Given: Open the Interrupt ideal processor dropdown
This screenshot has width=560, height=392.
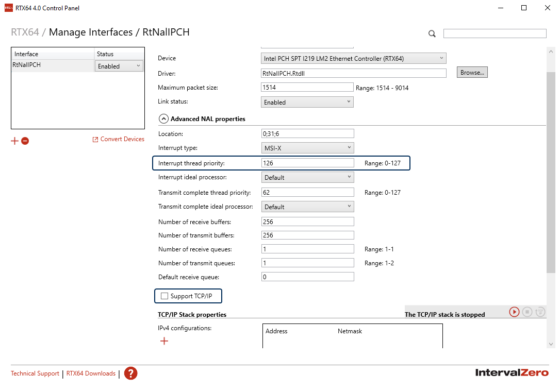Looking at the screenshot, I should [x=307, y=177].
